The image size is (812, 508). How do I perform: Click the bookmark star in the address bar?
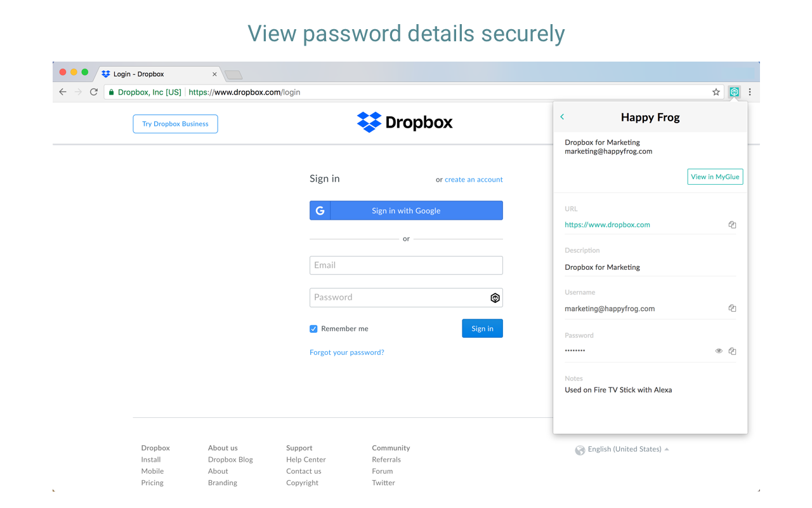click(x=716, y=91)
